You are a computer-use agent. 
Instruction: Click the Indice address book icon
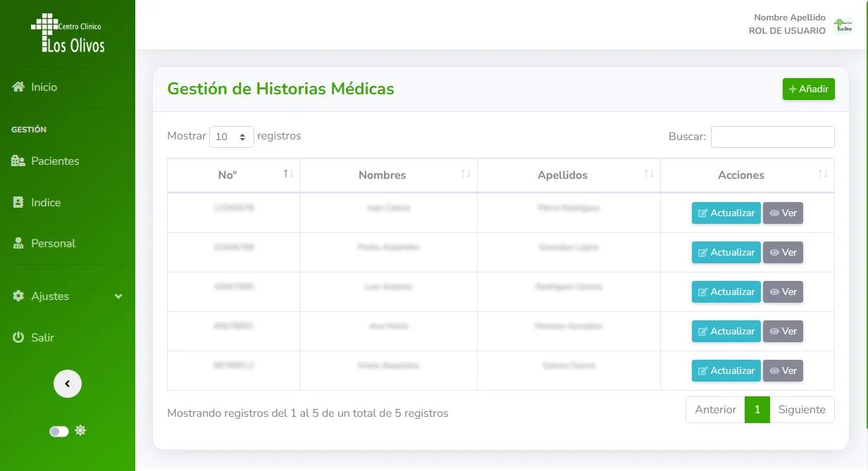(x=18, y=203)
